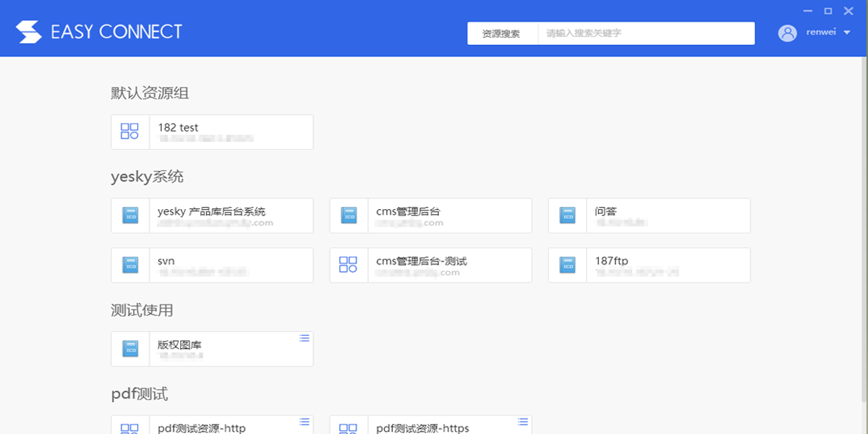The image size is (868, 434).
Task: Click the vertical scrollbar on the right
Action: point(864,217)
